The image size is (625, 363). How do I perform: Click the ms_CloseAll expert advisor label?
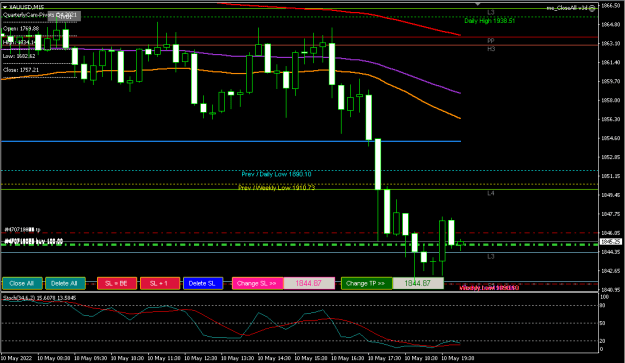pos(567,8)
